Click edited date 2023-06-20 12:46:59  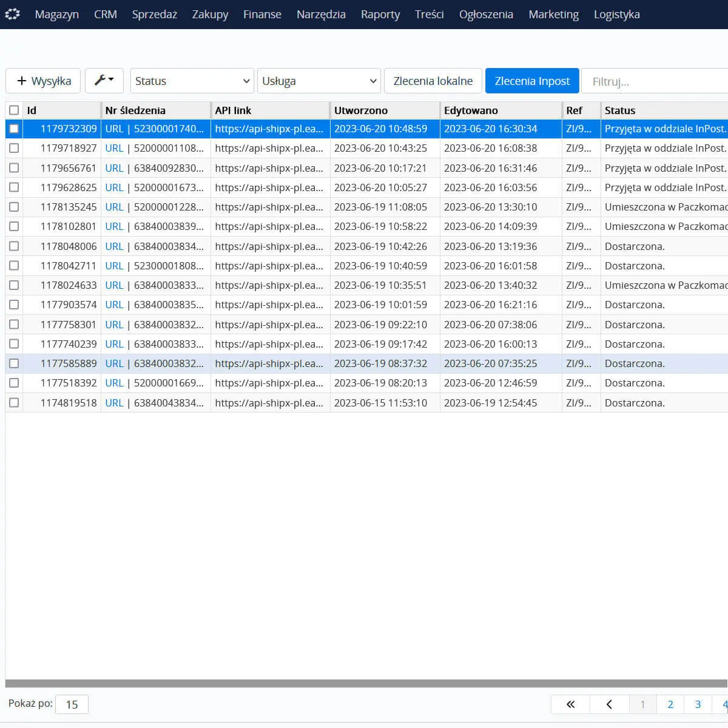tap(490, 383)
